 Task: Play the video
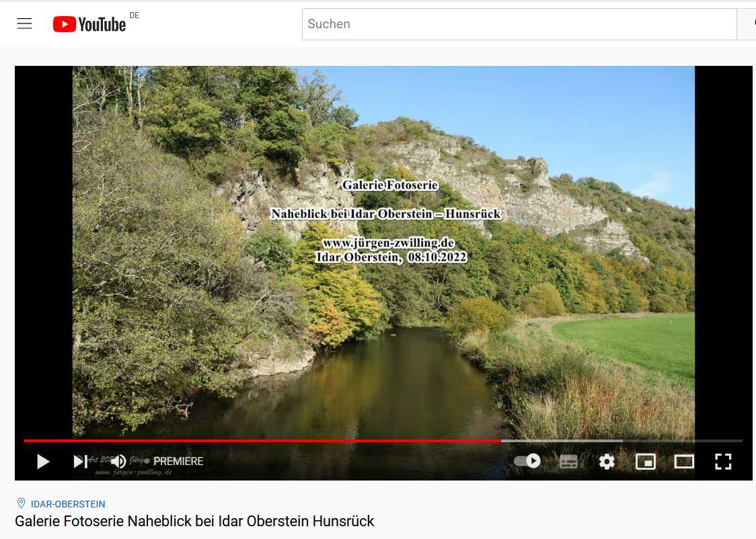point(43,462)
